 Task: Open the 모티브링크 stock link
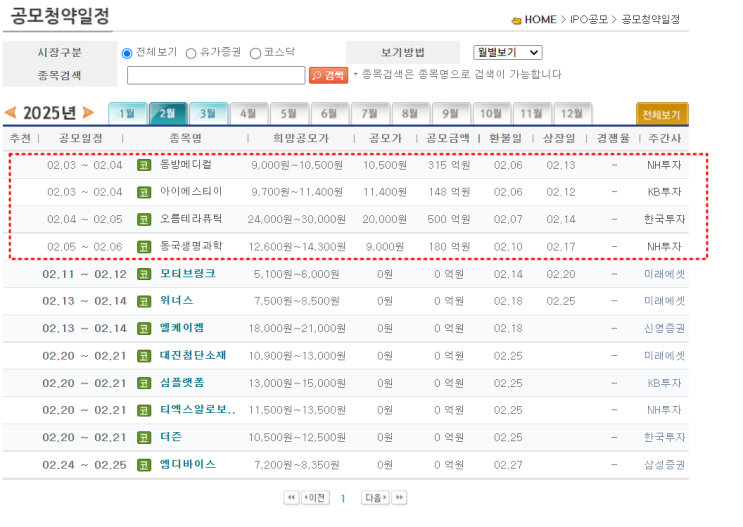click(x=188, y=273)
